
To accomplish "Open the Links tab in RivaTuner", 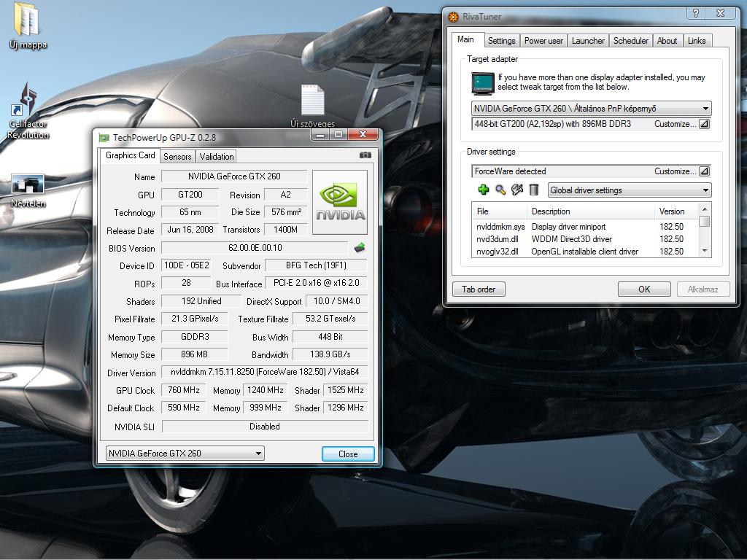I will (x=697, y=41).
